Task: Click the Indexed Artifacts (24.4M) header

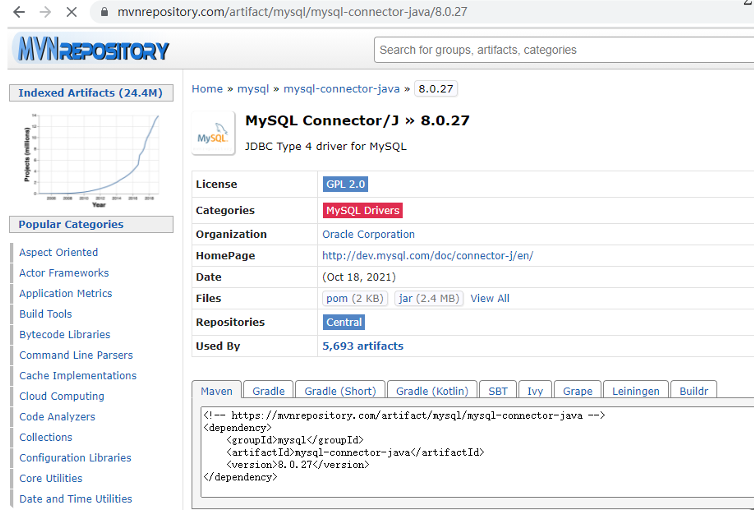Action: pyautogui.click(x=91, y=93)
